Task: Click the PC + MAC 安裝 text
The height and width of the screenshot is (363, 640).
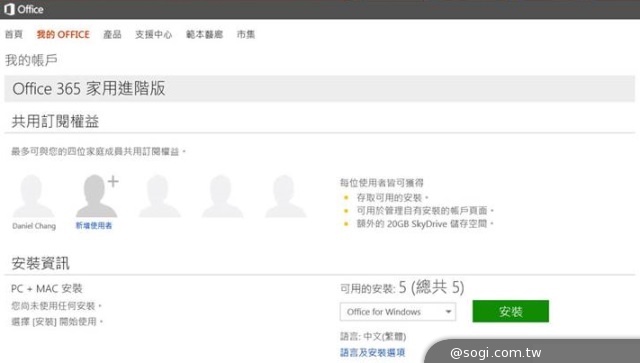Action: point(47,289)
